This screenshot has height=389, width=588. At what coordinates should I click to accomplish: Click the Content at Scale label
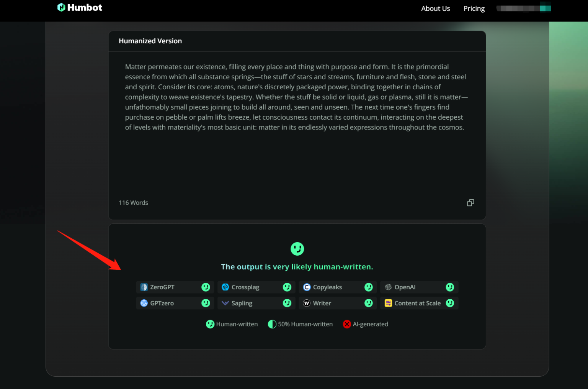pos(418,303)
